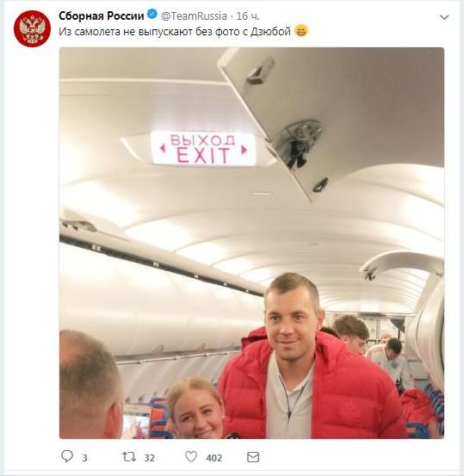The height and width of the screenshot is (476, 464).
Task: Click the likes count 402
Action: pyautogui.click(x=214, y=458)
